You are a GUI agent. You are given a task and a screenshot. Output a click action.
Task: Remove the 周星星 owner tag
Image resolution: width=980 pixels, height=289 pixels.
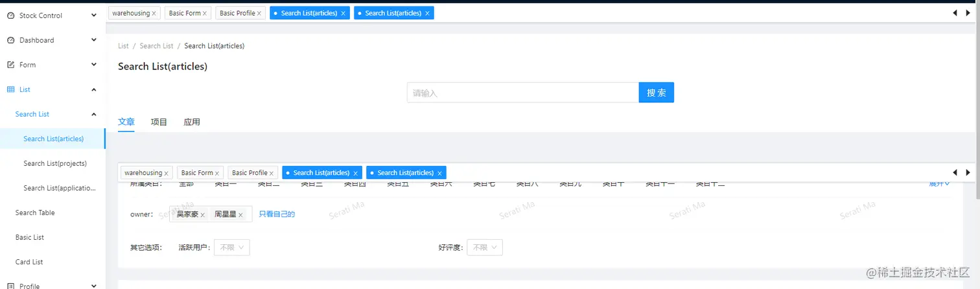tap(240, 214)
